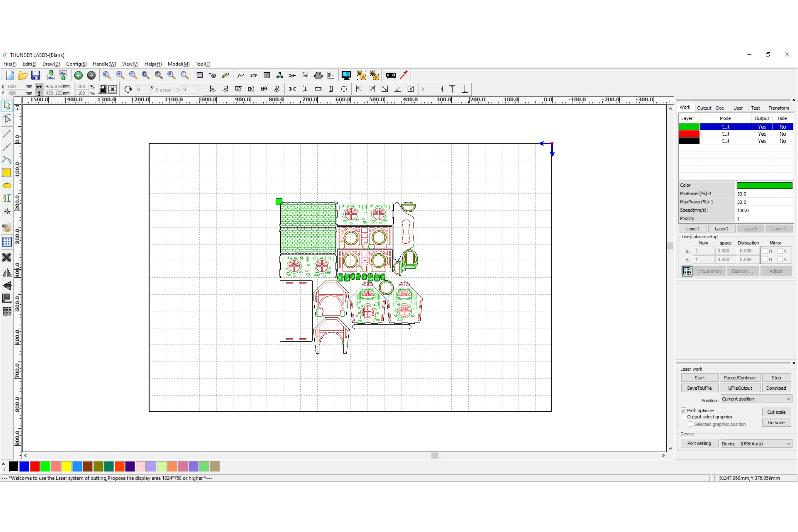
Task: Click the Speed(mm/s) value field
Action: point(764,210)
